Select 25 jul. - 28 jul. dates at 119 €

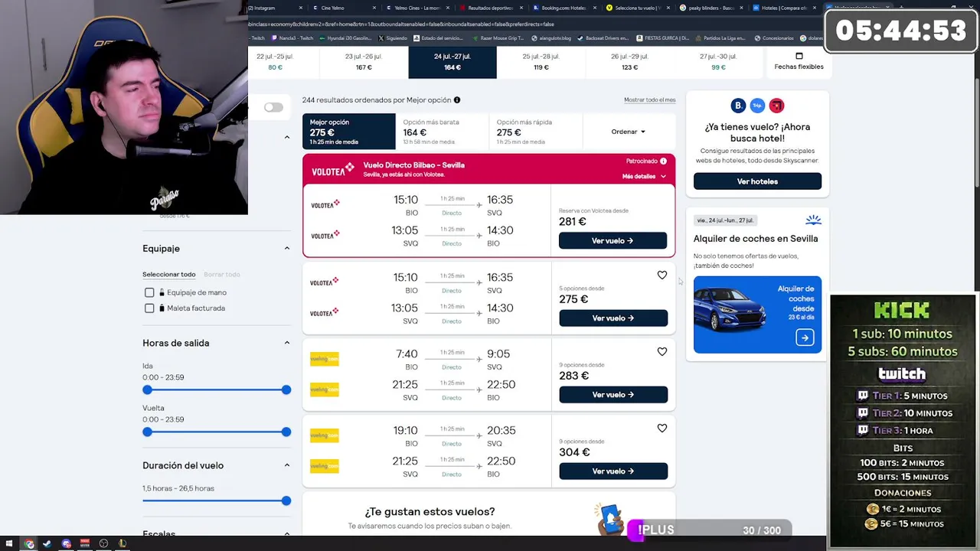coord(541,62)
